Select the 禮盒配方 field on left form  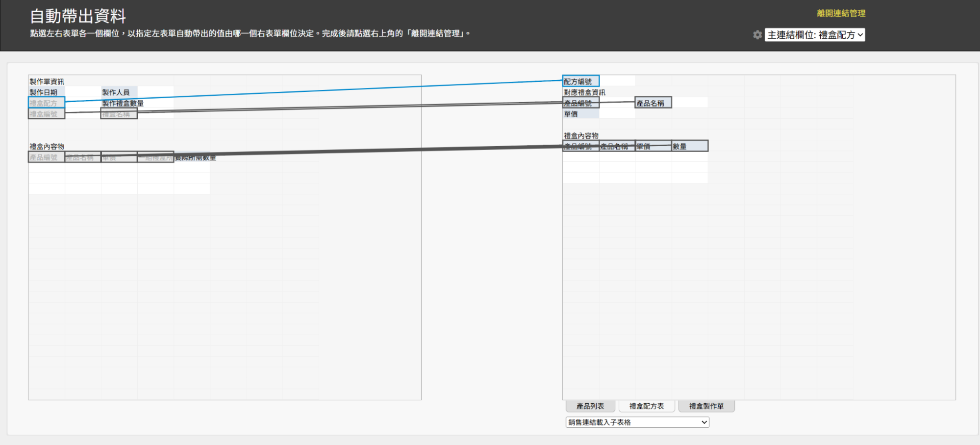tap(47, 103)
